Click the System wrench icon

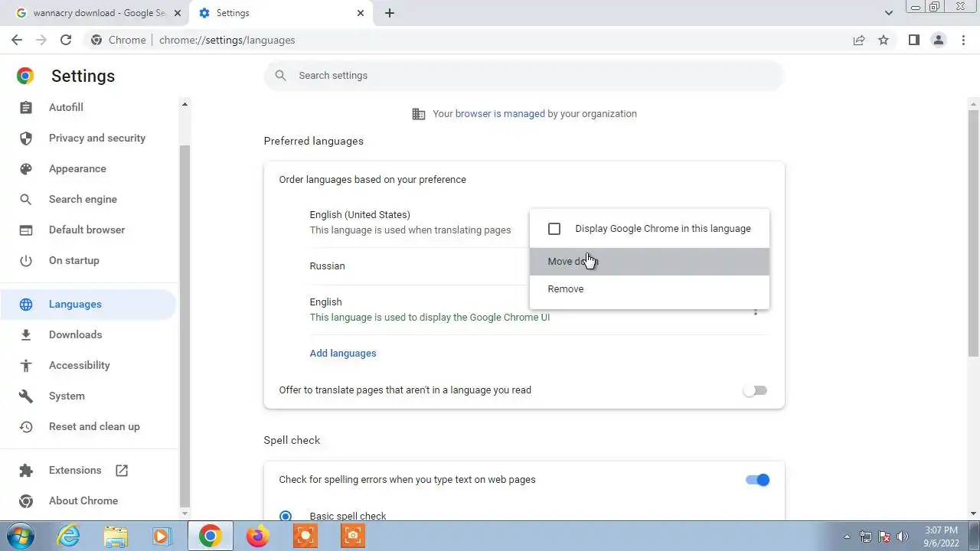point(26,396)
